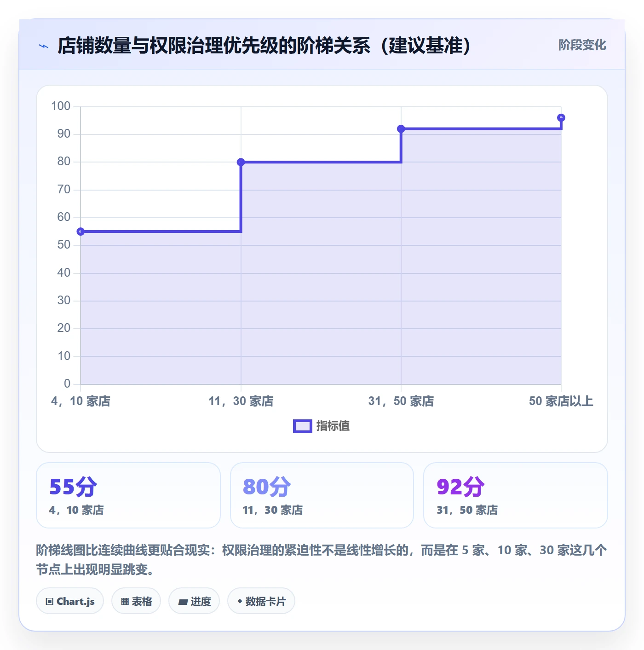Select the 表格 tag
644x650 pixels.
[136, 601]
